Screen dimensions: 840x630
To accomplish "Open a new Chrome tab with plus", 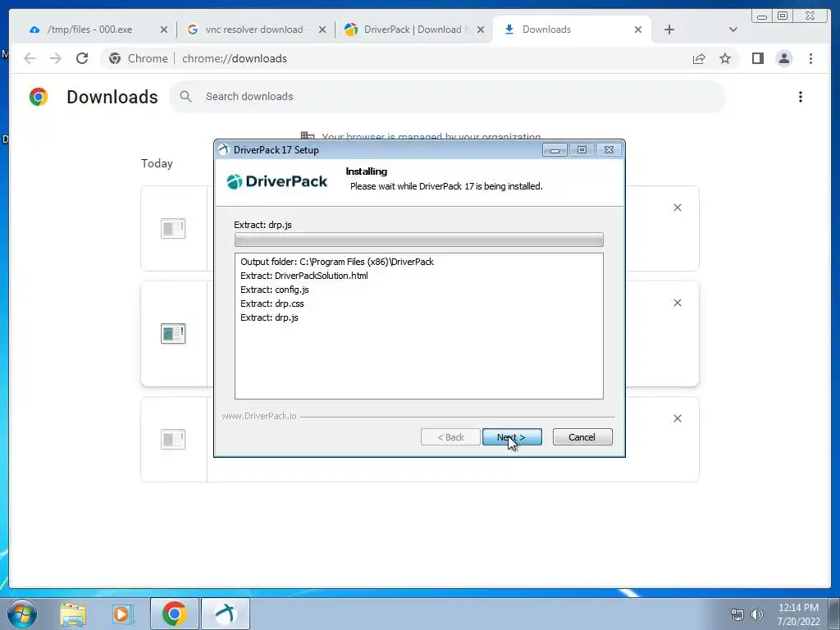I will click(x=669, y=30).
